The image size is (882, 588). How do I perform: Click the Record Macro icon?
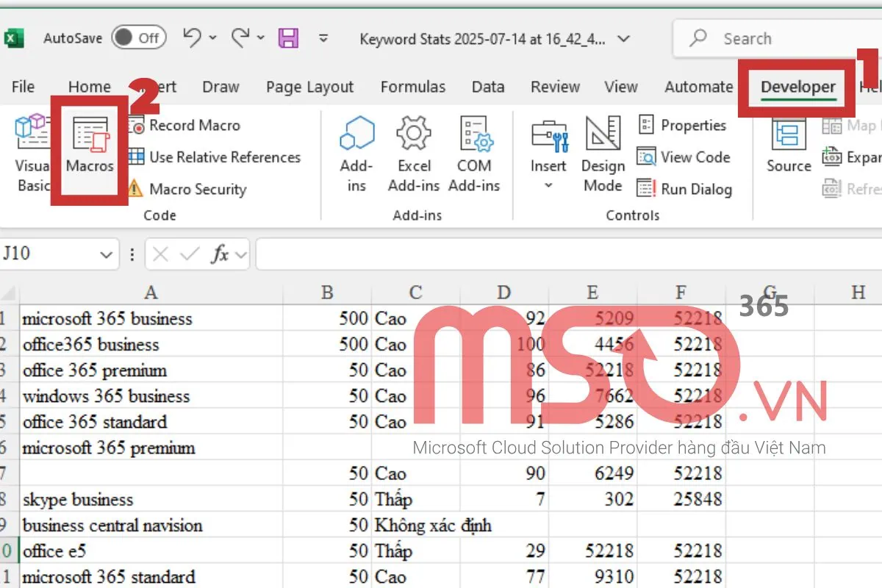pyautogui.click(x=137, y=126)
